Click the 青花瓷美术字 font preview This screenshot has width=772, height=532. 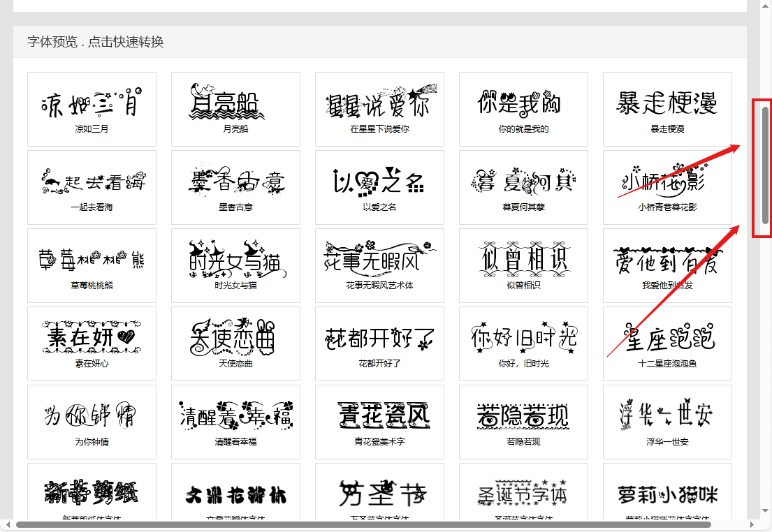click(379, 422)
